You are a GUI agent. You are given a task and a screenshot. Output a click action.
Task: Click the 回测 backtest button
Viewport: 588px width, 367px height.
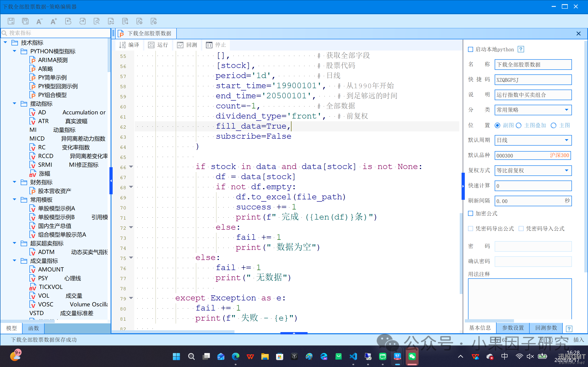[x=187, y=45]
